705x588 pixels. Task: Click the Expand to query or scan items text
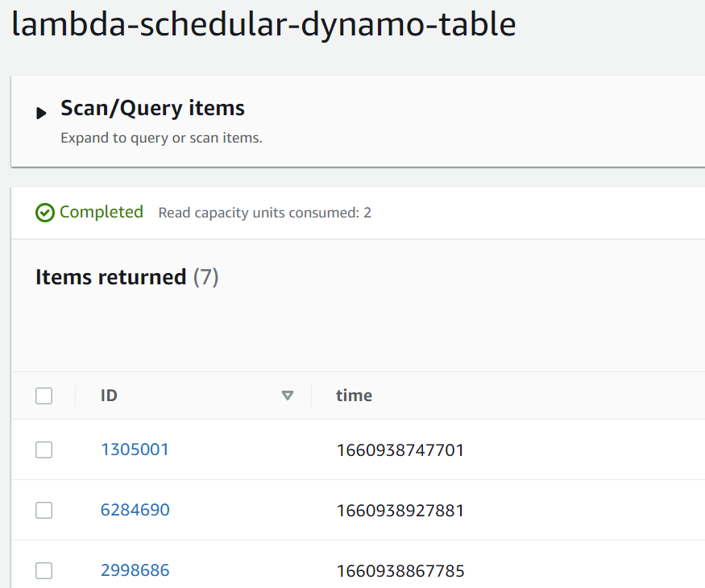(x=161, y=138)
